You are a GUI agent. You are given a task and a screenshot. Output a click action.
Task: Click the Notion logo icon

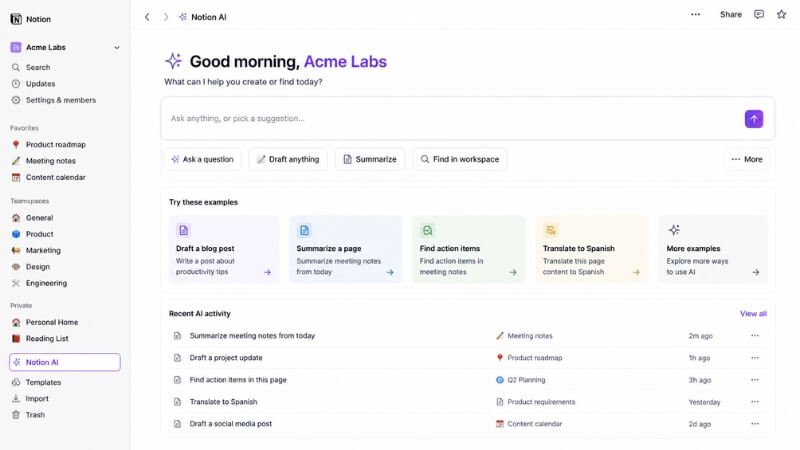tap(16, 19)
